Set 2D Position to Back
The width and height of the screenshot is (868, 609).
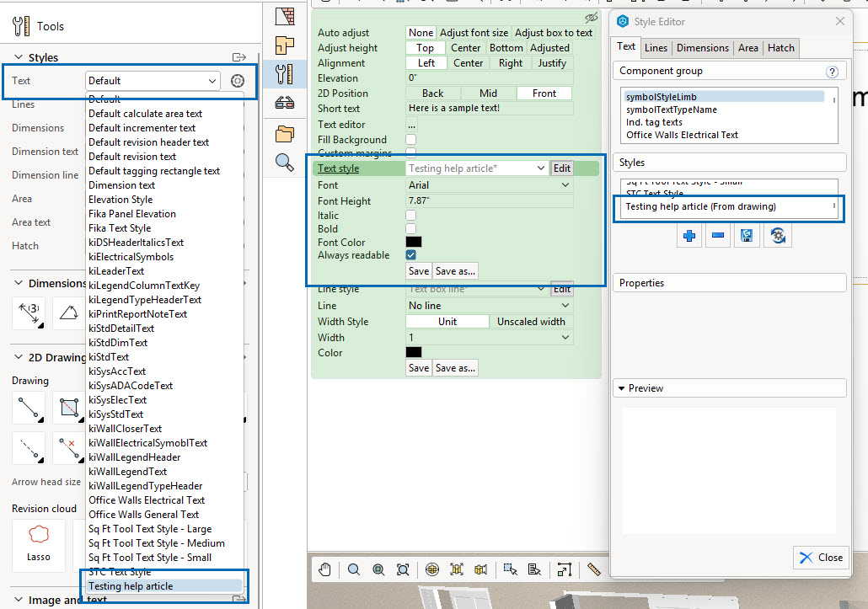click(x=433, y=93)
